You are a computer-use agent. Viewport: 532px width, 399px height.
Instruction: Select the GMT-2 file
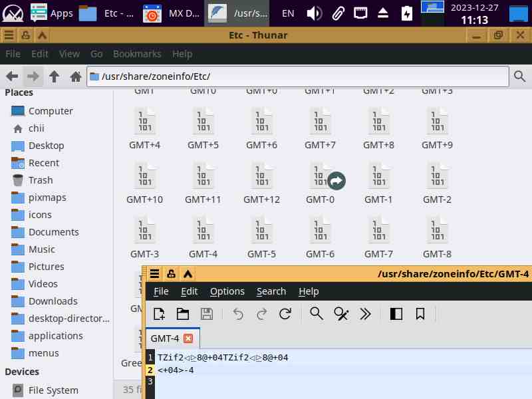(x=437, y=184)
